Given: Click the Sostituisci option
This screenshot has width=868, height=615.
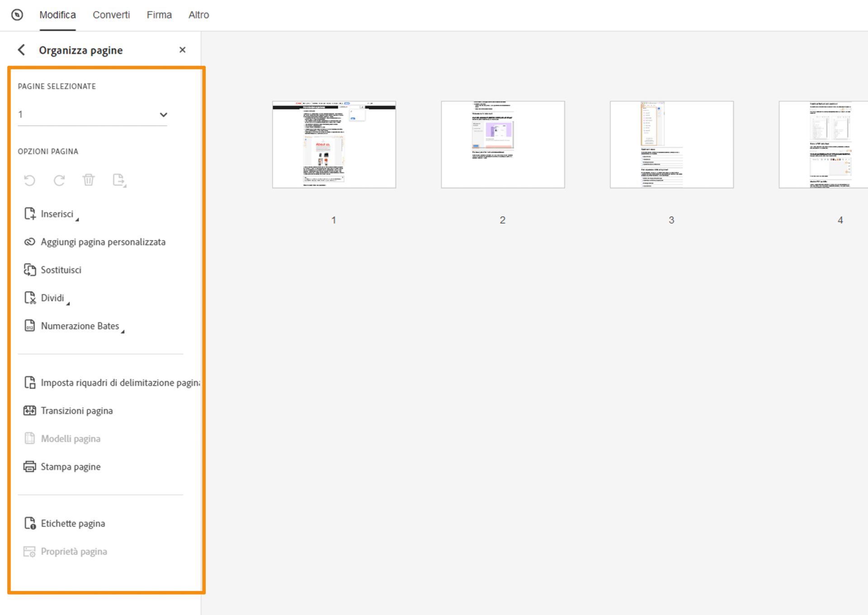Looking at the screenshot, I should tap(61, 270).
